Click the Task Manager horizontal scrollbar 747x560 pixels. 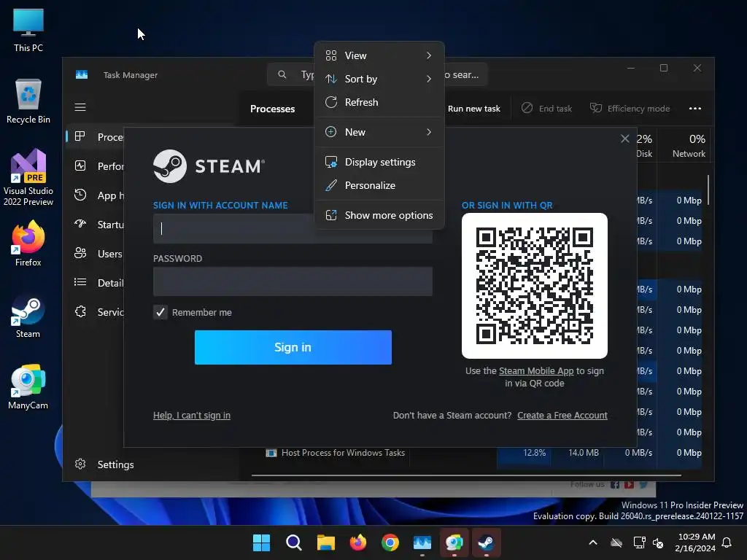(466, 475)
